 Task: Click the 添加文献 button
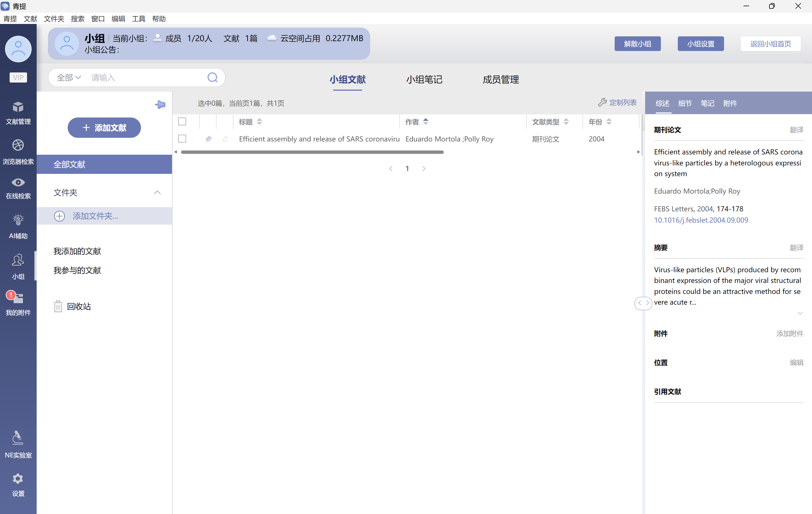tap(104, 128)
